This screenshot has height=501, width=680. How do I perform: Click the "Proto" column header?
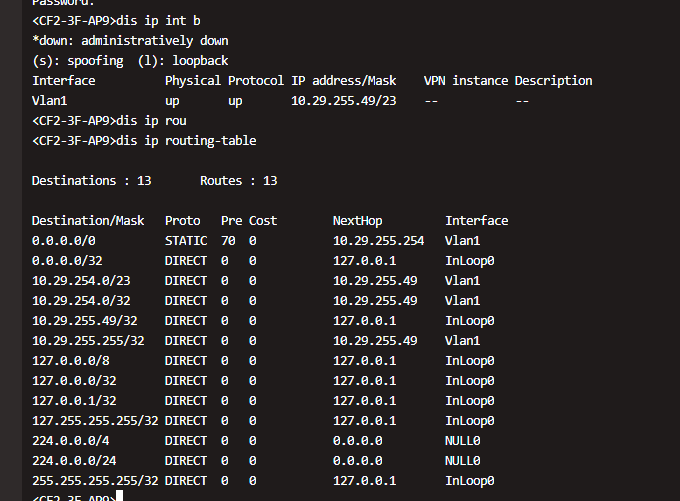(183, 221)
